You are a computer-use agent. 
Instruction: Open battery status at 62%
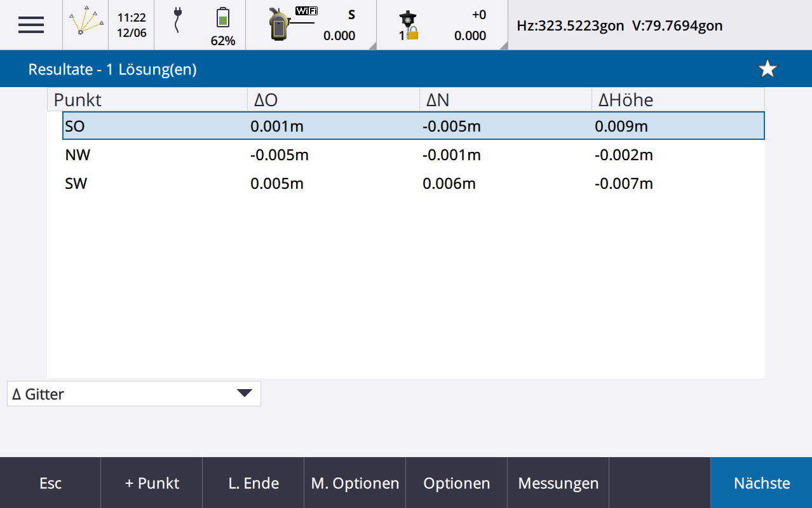(222, 25)
